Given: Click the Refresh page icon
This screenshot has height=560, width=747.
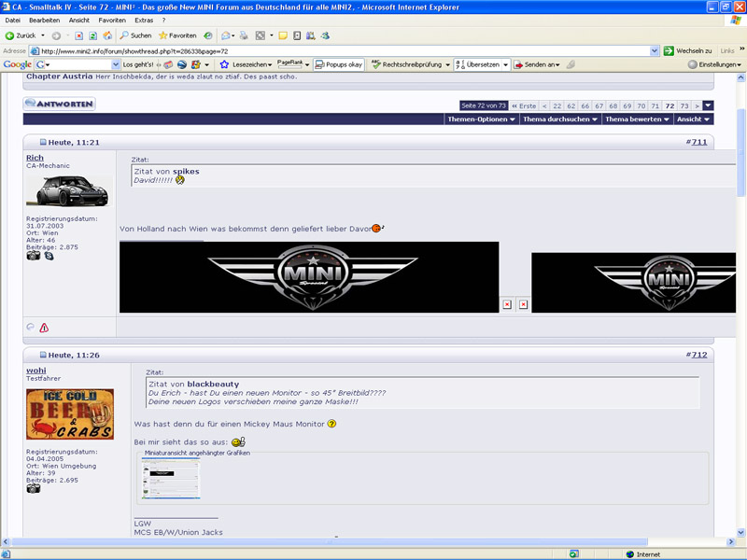Looking at the screenshot, I should click(92, 35).
